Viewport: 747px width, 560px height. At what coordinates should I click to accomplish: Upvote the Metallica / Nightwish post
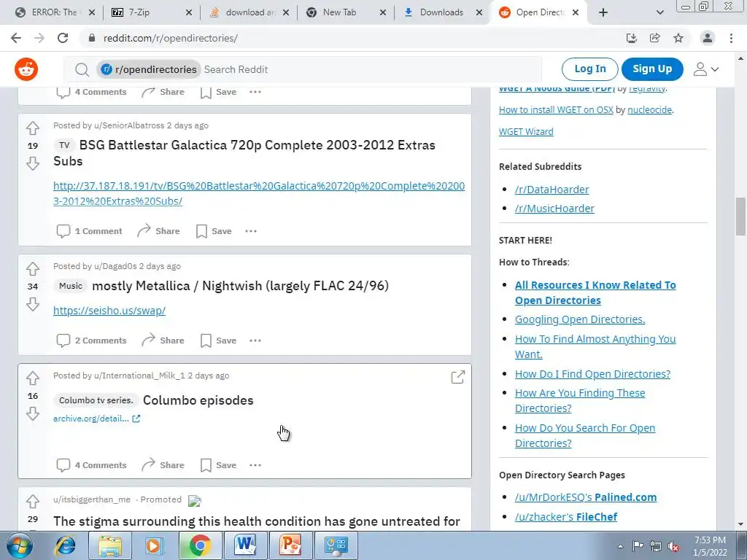[32, 268]
